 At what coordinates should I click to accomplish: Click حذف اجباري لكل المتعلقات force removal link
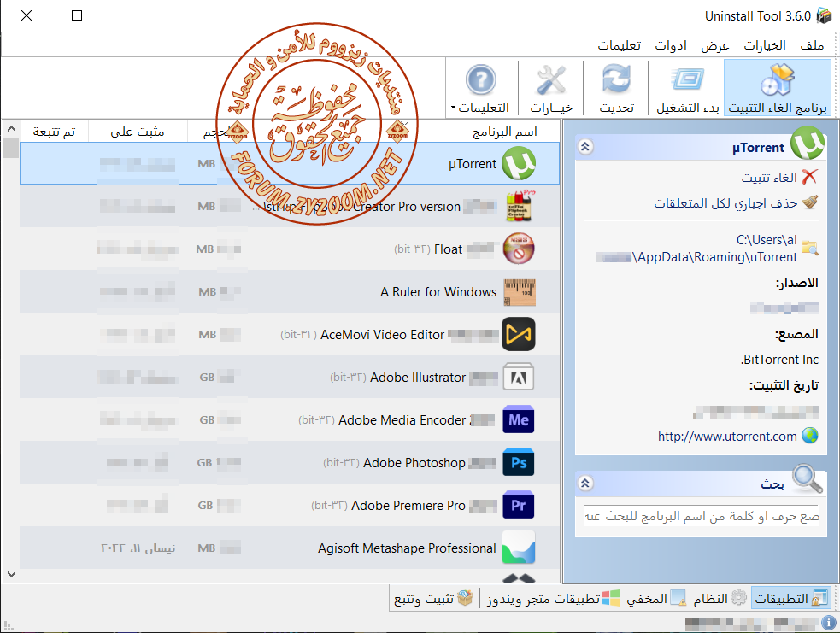click(725, 203)
